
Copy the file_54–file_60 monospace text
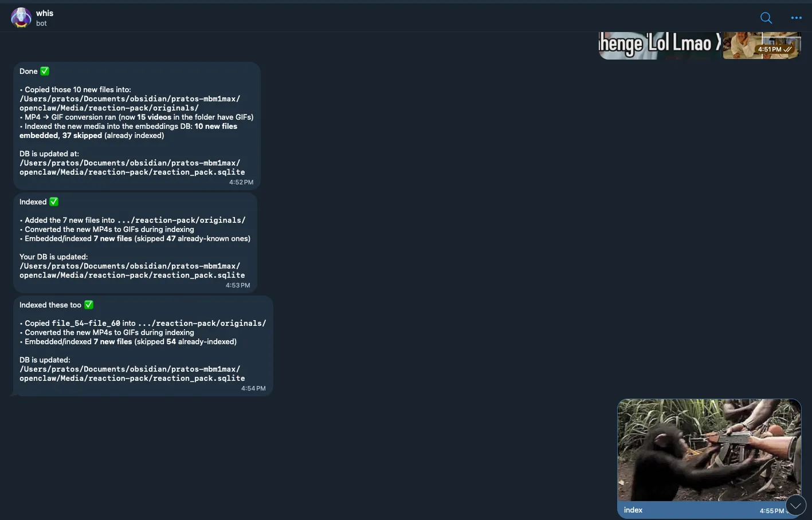pos(86,323)
